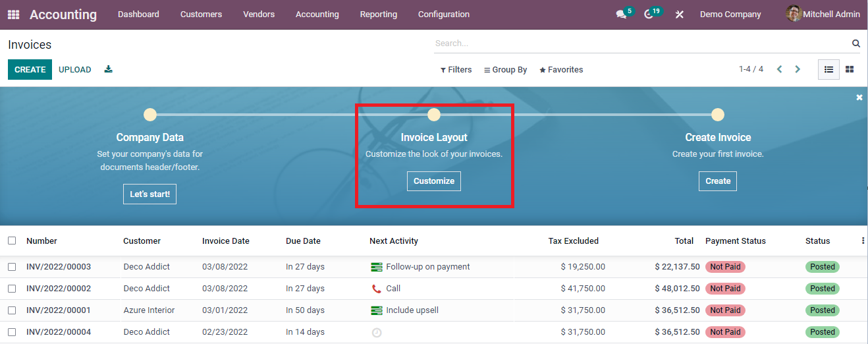Open the apps grid menu icon
The height and width of the screenshot is (344, 868).
tap(13, 14)
